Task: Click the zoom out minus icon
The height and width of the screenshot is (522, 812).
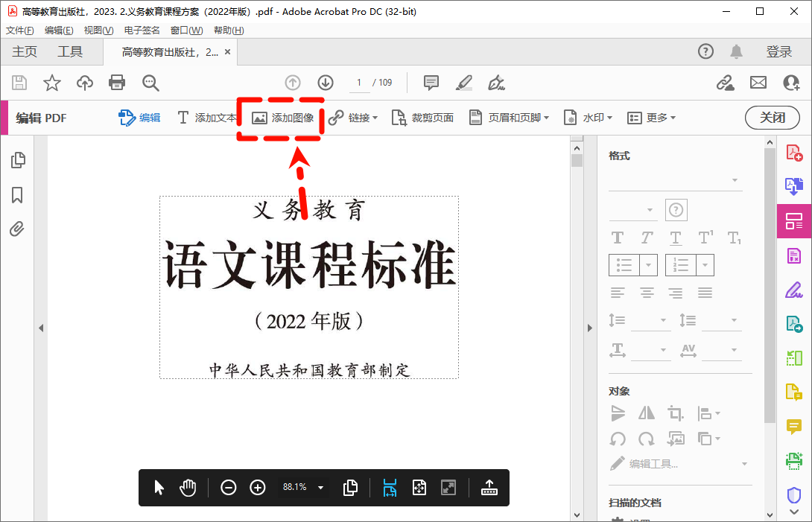Action: coord(229,487)
